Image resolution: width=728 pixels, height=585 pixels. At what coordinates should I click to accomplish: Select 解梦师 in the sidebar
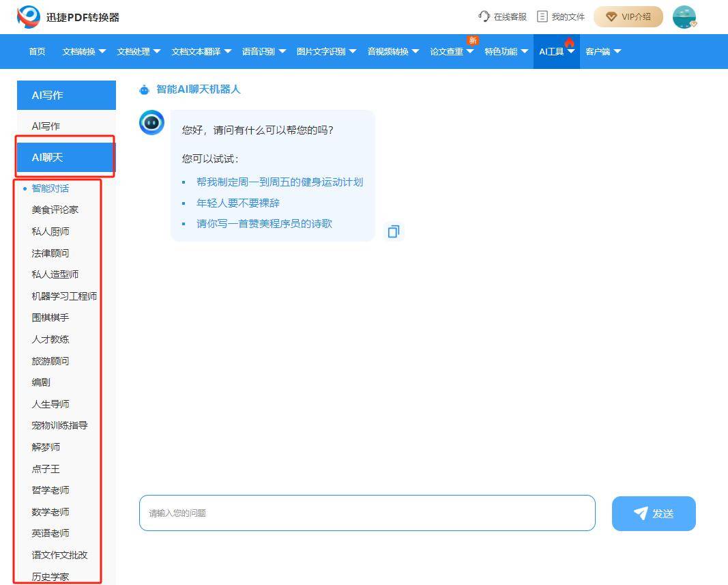click(x=46, y=447)
